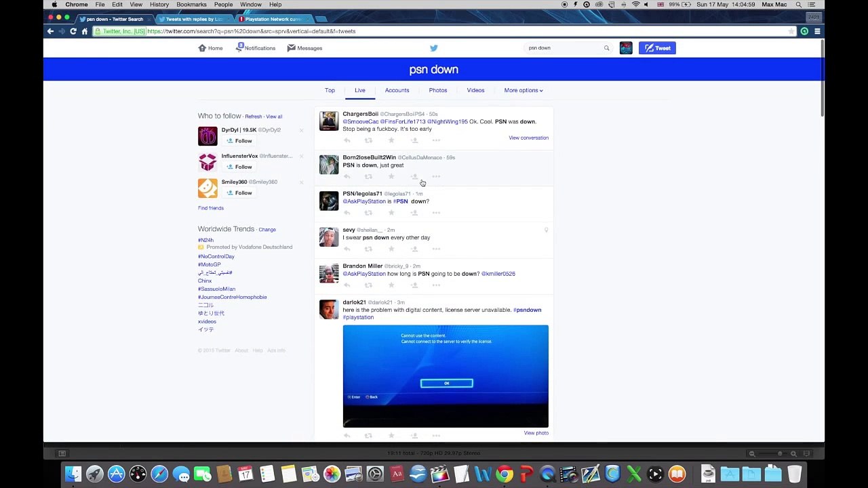
Task: Follow the DyrDyl account
Action: point(239,141)
